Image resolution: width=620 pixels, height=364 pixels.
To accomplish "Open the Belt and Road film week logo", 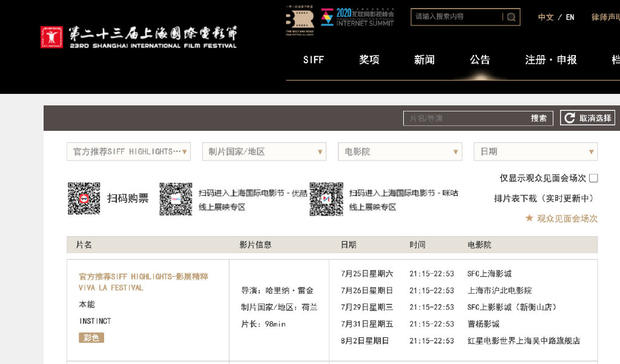I will (x=300, y=21).
